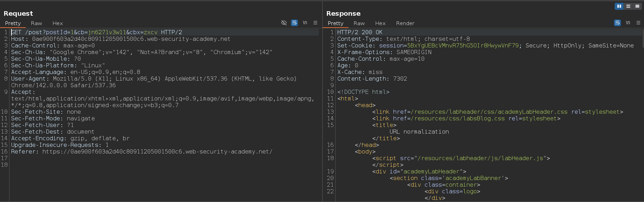This screenshot has width=644, height=202.
Task: Toggle the hidden-items eye icon in Request
Action: tap(284, 23)
